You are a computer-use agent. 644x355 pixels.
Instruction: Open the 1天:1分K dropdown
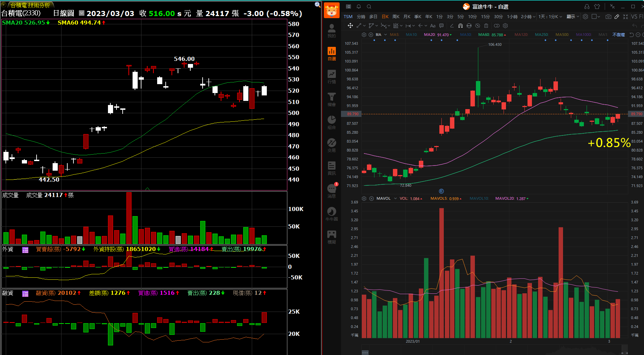pos(550,16)
